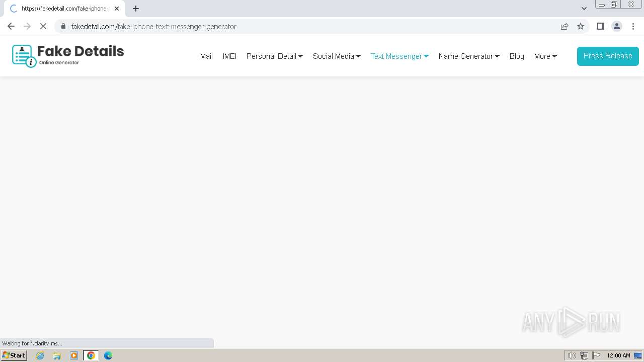Screen dimensions: 644x362
Task: Launch Microsoft Edge from taskbar
Action: coord(108,355)
